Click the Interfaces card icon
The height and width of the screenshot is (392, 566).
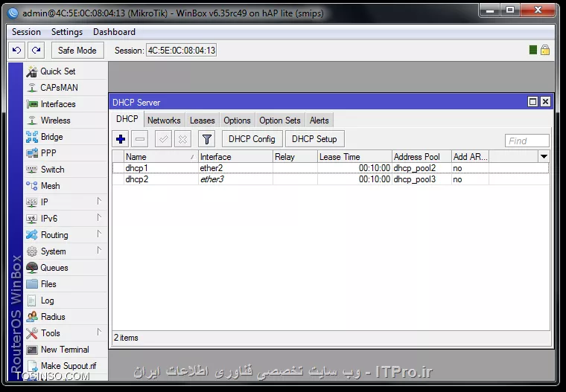(32, 104)
